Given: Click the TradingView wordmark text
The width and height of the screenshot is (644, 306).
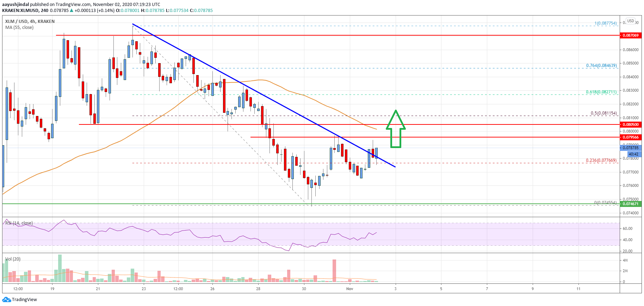Looking at the screenshot, I should pos(24,300).
